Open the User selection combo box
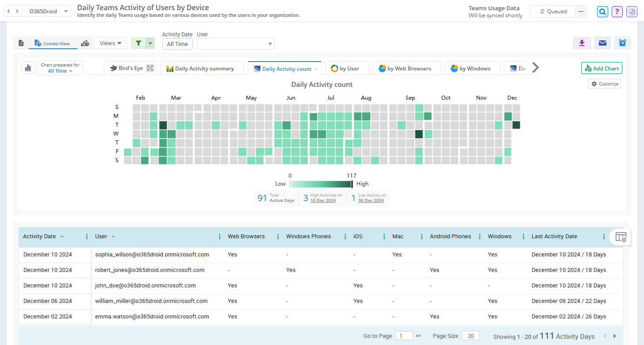 click(x=235, y=43)
